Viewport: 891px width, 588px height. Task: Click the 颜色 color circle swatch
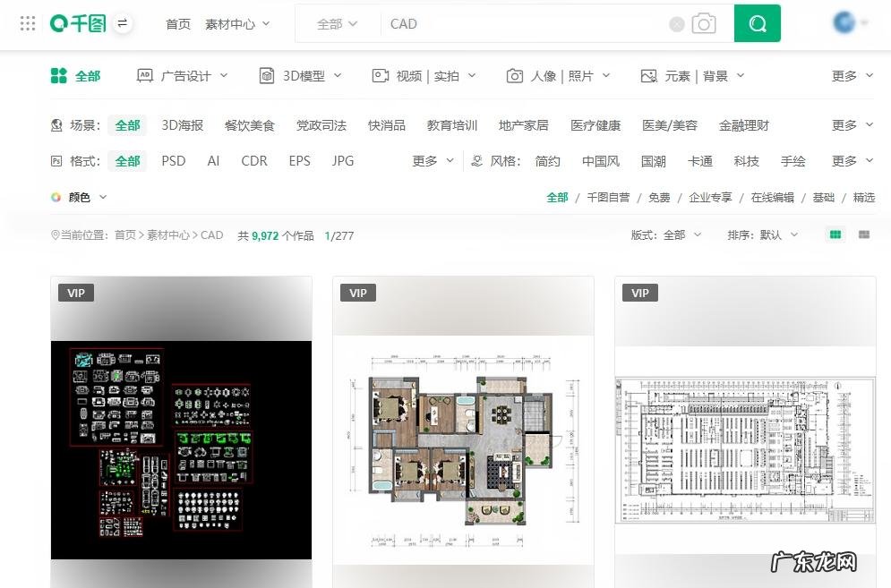coord(56,197)
